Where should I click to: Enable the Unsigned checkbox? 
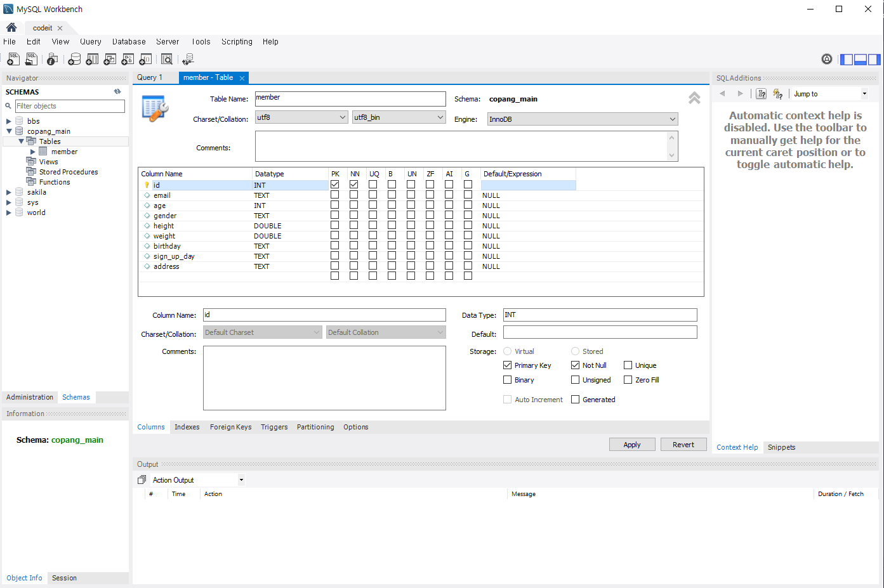[x=575, y=380]
